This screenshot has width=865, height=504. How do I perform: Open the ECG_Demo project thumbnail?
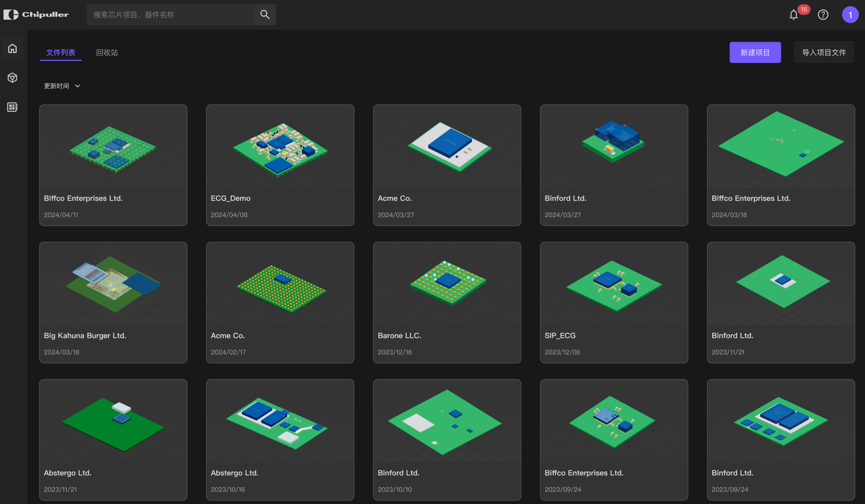click(280, 150)
